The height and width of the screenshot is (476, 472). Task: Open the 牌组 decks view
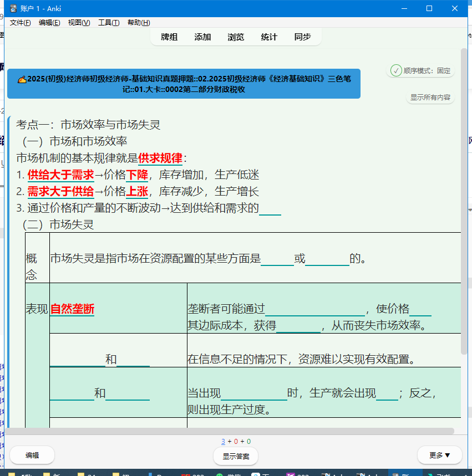pos(169,37)
